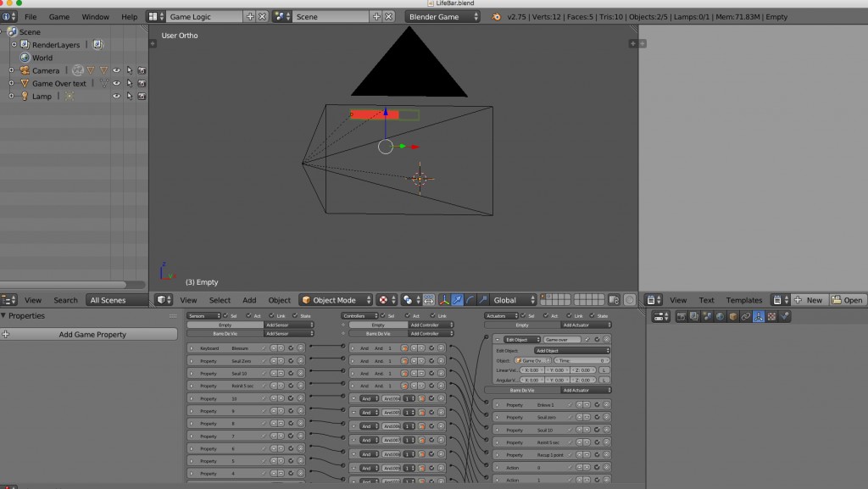Open the Window menu
The width and height of the screenshot is (868, 489).
pos(95,17)
